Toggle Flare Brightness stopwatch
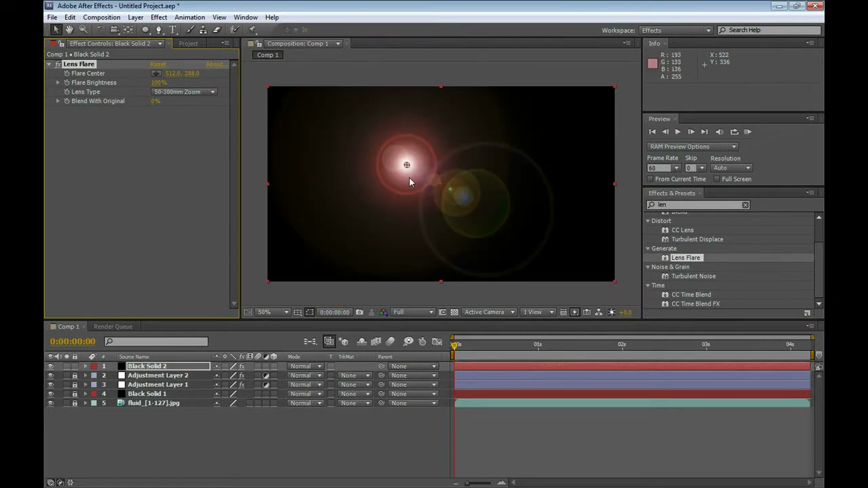This screenshot has height=488, width=868. point(66,83)
